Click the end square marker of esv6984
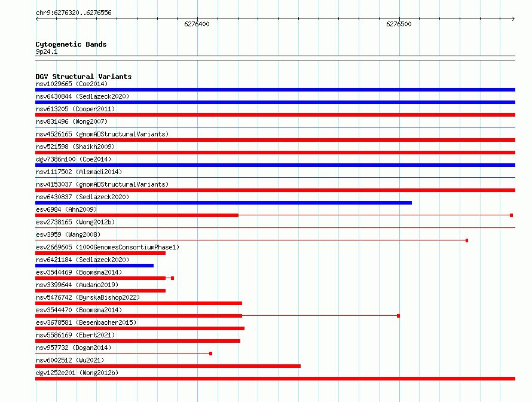 pos(511,215)
